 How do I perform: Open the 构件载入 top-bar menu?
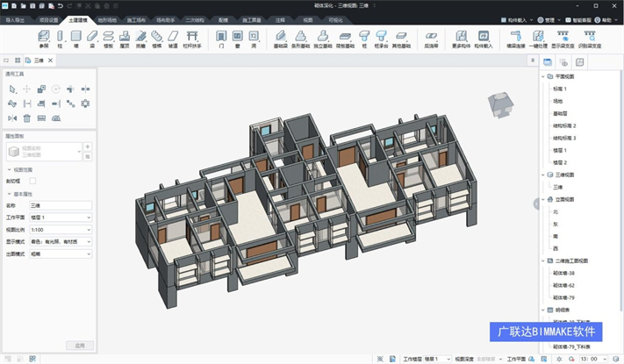tap(517, 20)
